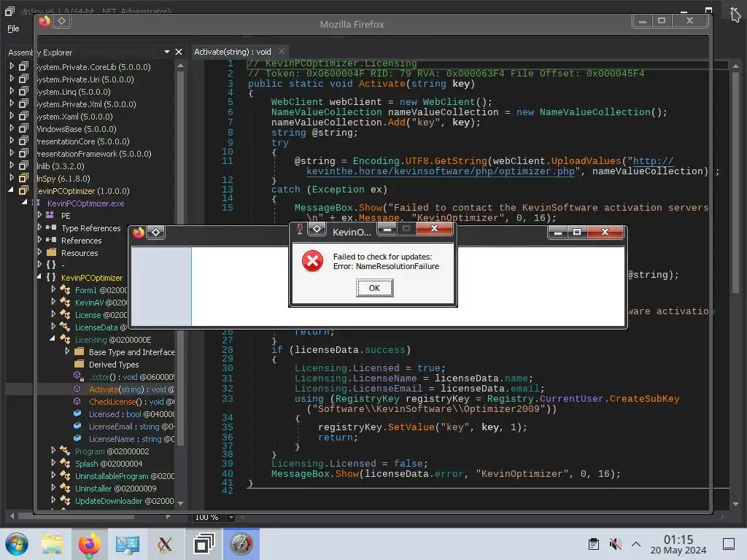This screenshot has height=560, width=747.
Task: Open the 100 % zoom dropdown
Action: pos(231,517)
